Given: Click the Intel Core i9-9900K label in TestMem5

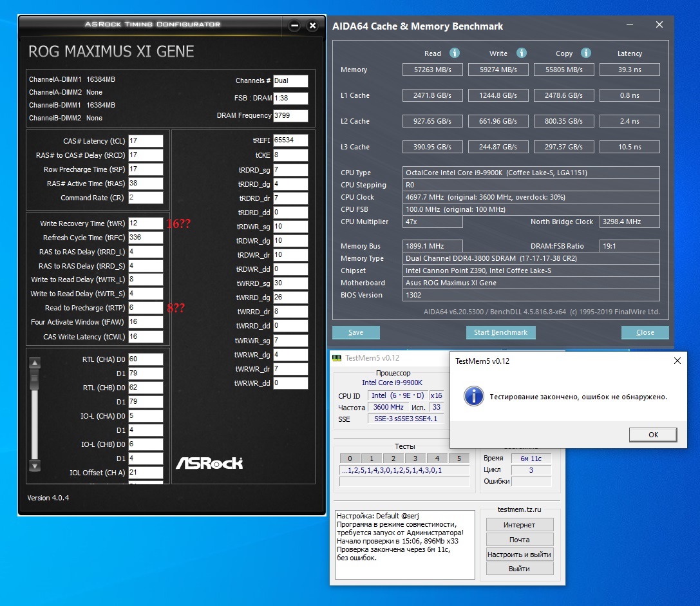Looking at the screenshot, I should pos(392,383).
